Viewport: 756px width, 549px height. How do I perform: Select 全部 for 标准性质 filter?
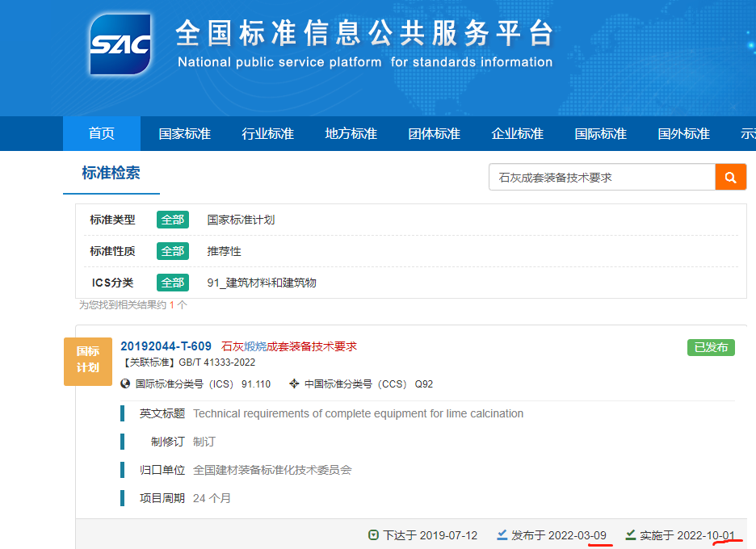point(172,251)
